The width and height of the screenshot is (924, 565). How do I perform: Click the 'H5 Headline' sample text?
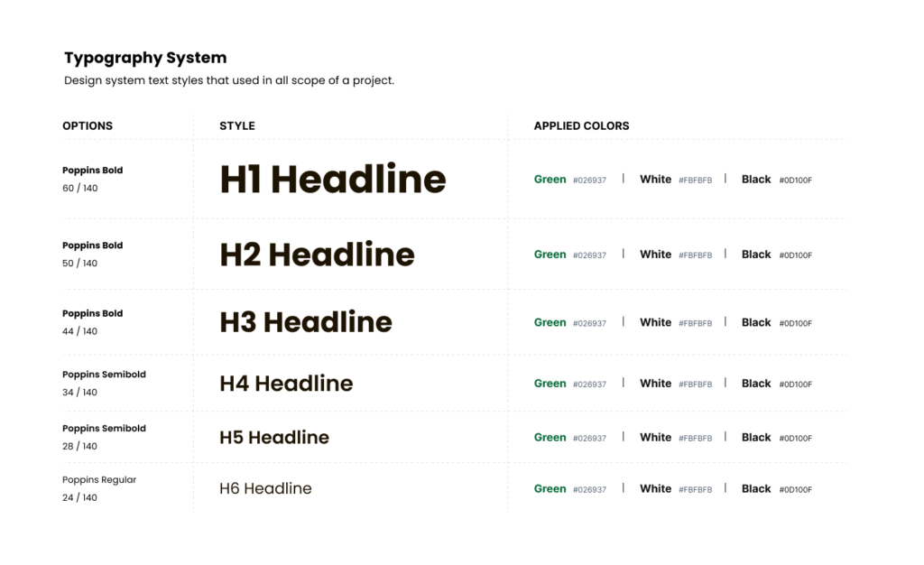(x=274, y=437)
